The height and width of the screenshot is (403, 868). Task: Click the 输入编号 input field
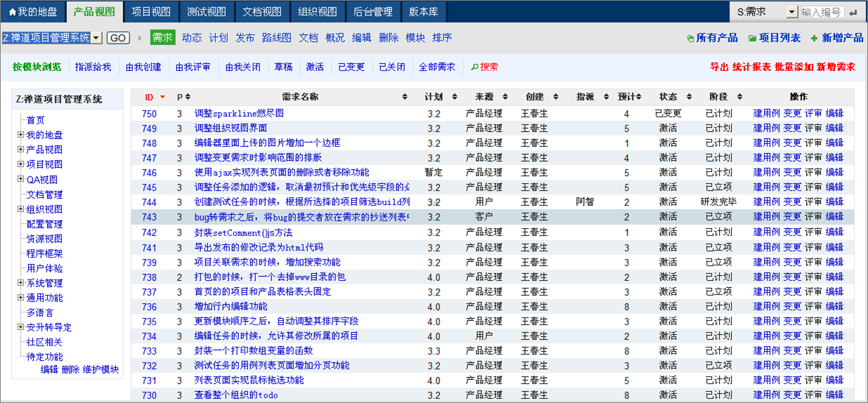tap(821, 13)
